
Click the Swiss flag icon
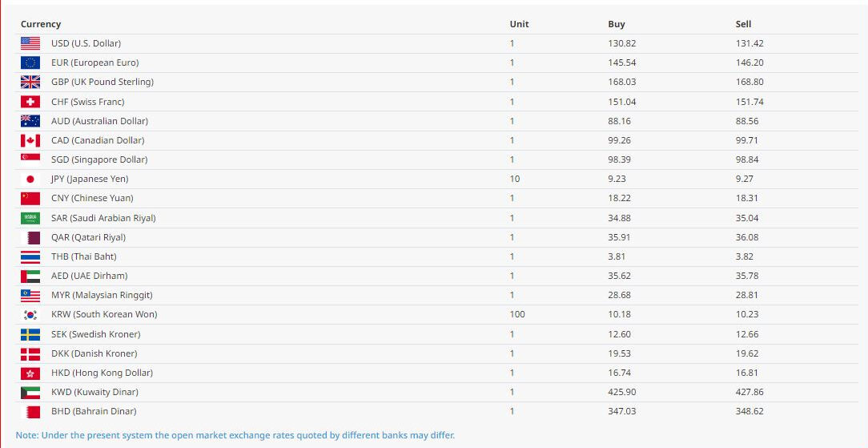[30, 102]
